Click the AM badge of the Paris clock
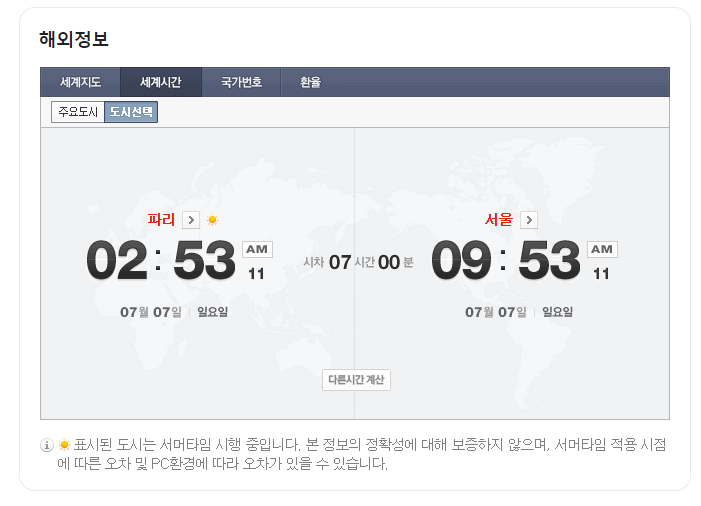701x506 pixels. point(257,249)
